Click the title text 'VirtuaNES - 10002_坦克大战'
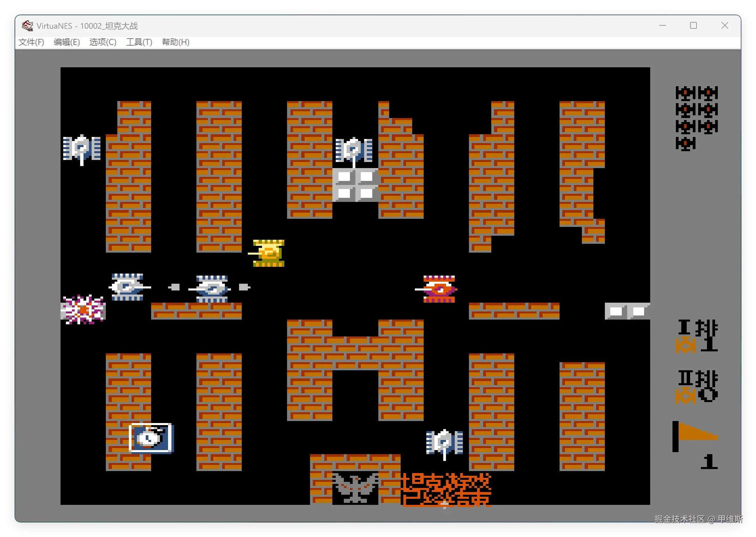The height and width of the screenshot is (537, 756). 87,26
